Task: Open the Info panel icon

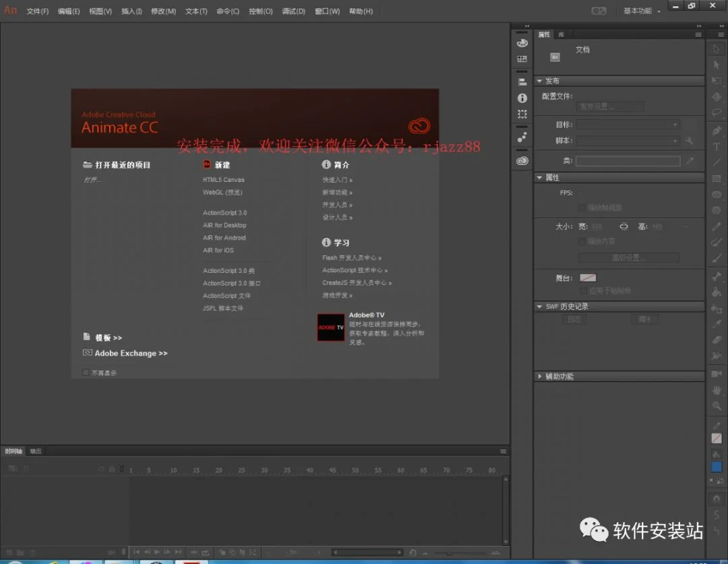Action: coord(522,98)
